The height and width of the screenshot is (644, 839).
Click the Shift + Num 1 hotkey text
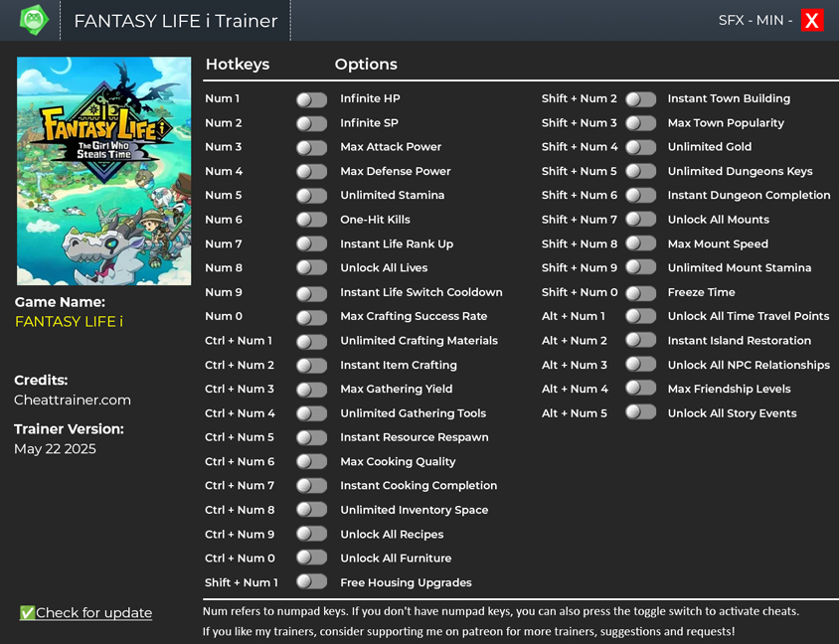[x=242, y=582]
